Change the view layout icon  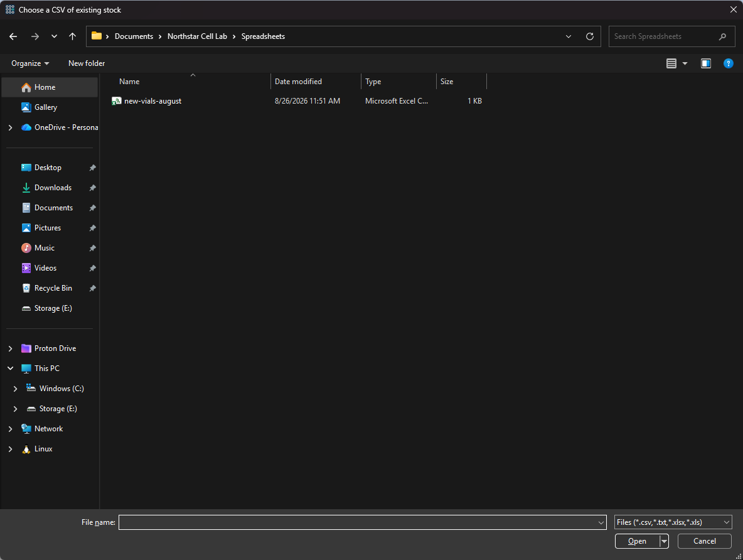[x=671, y=63]
